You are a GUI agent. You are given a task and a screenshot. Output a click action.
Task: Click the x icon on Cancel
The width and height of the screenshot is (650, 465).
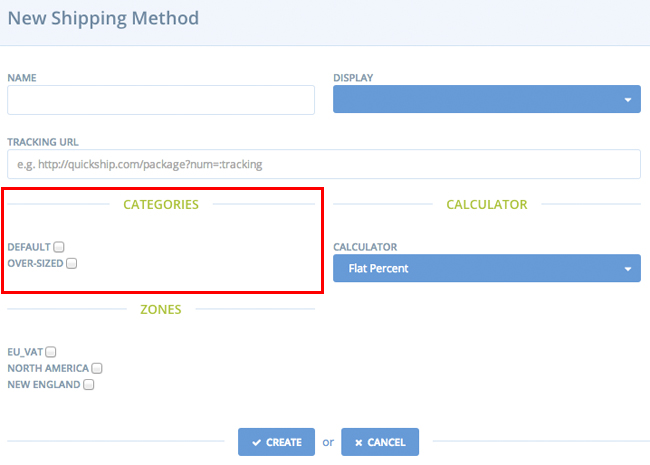point(359,443)
